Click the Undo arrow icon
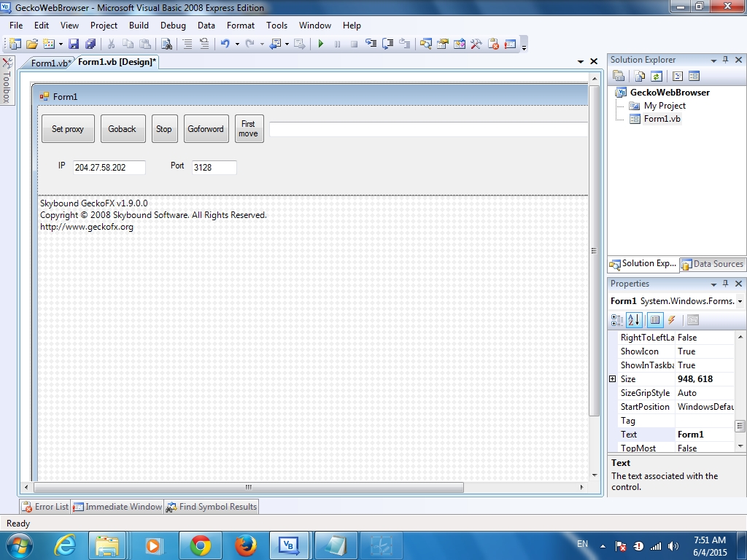The height and width of the screenshot is (560, 747). pyautogui.click(x=225, y=44)
